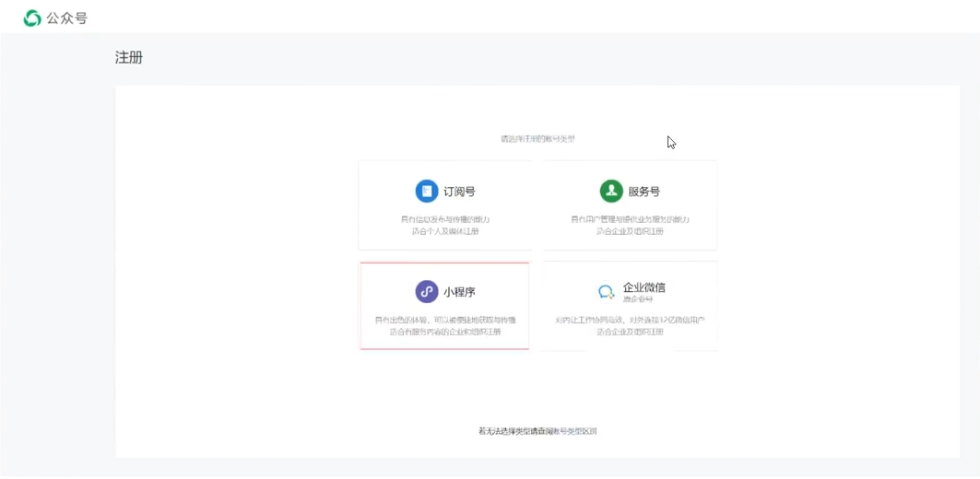Screen dimensions: 980x479
Task: Select the purple 小程序 icon
Action: click(427, 292)
